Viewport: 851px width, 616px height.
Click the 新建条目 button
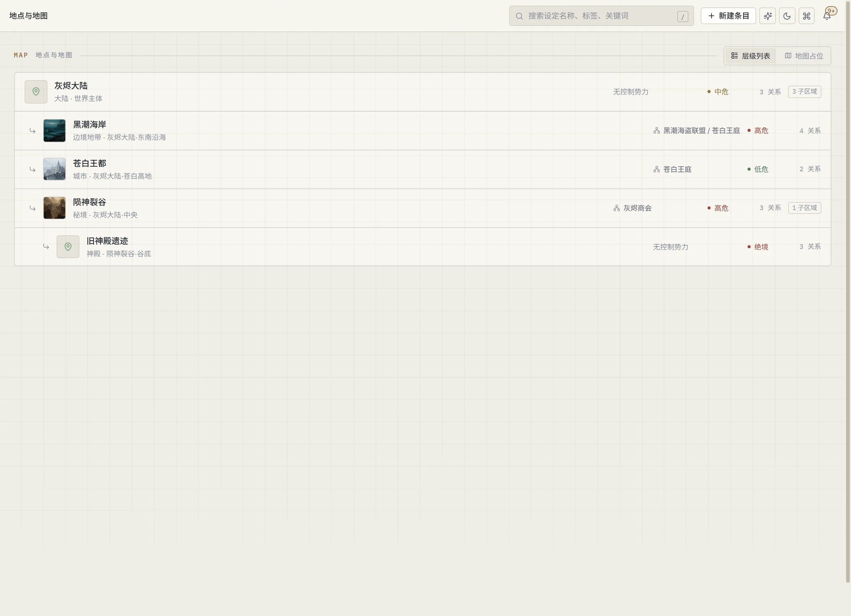(x=728, y=16)
